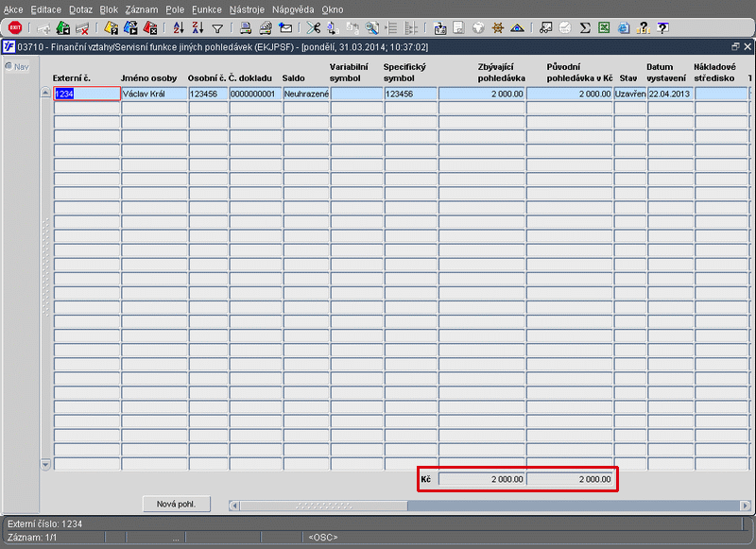The image size is (756, 549).
Task: Click the print preview icon
Action: 266,28
